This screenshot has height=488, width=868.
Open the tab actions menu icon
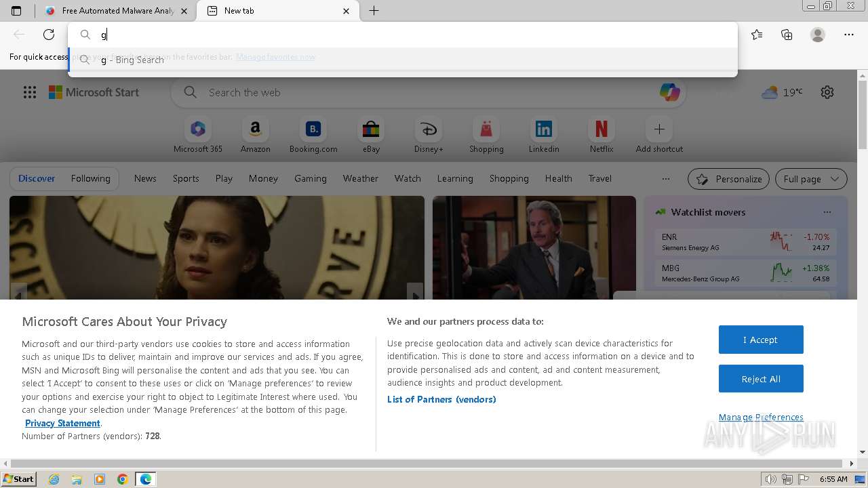click(16, 11)
